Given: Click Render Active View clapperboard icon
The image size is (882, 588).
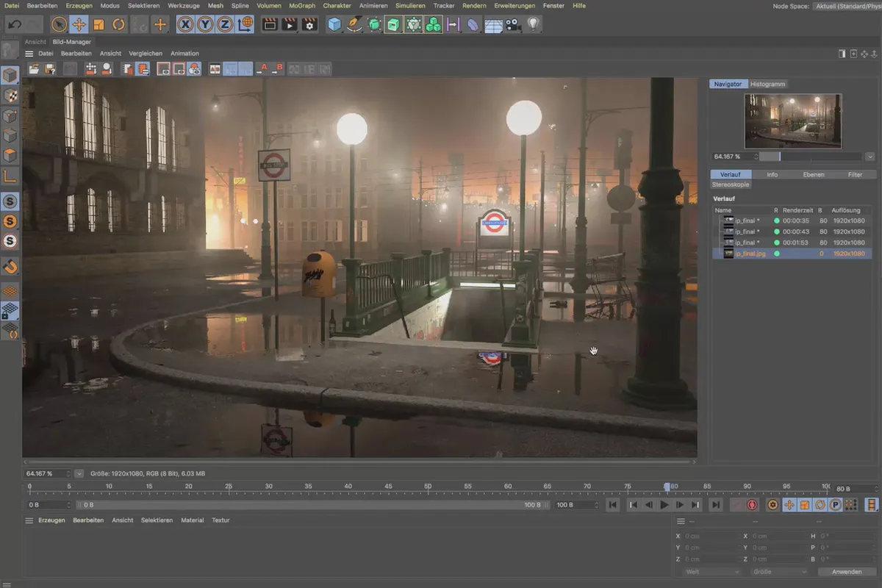Looking at the screenshot, I should (270, 24).
